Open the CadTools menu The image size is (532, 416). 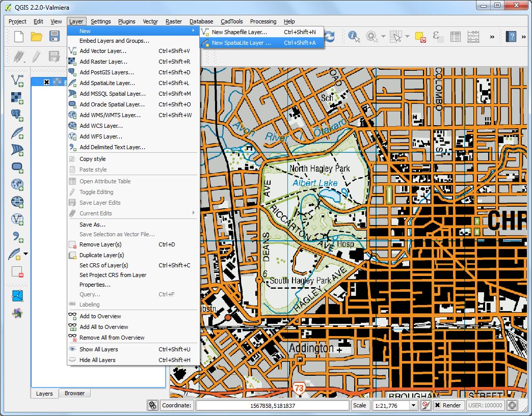click(x=232, y=21)
